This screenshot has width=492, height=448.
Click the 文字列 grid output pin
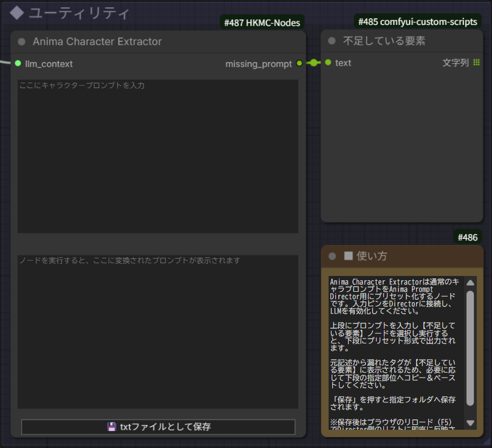coord(476,63)
